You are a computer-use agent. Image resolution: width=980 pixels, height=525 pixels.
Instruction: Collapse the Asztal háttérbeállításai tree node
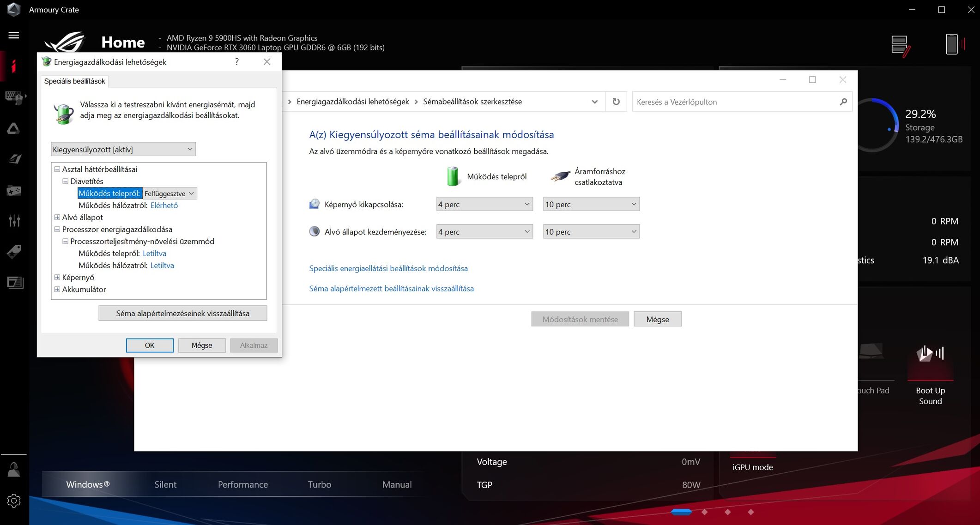click(57, 169)
